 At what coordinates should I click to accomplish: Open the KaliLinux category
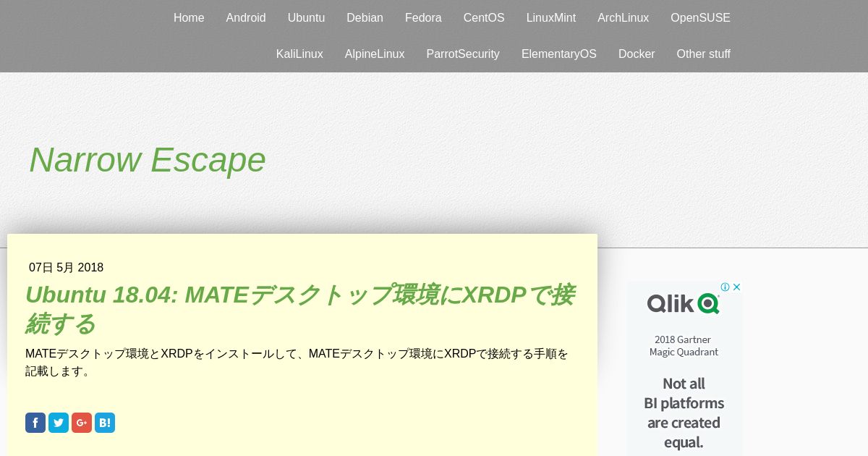point(299,54)
